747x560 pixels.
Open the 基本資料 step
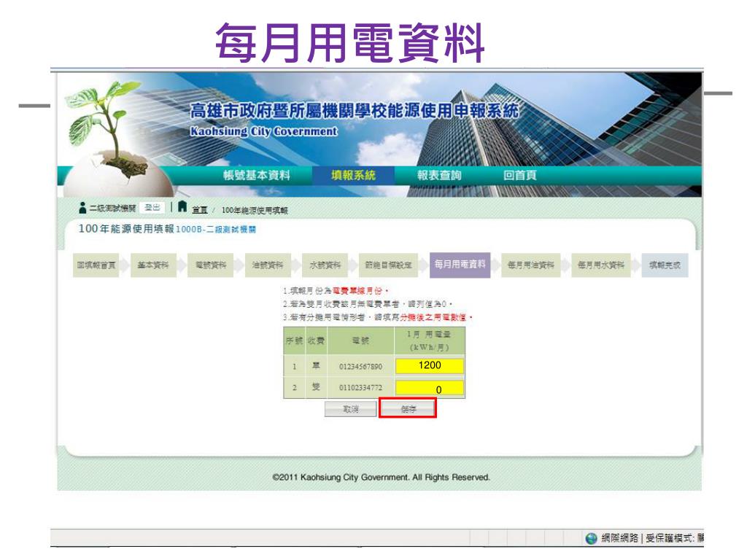click(x=153, y=265)
